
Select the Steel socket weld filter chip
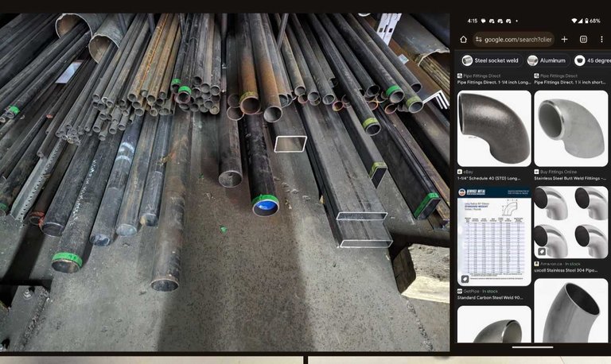point(489,60)
